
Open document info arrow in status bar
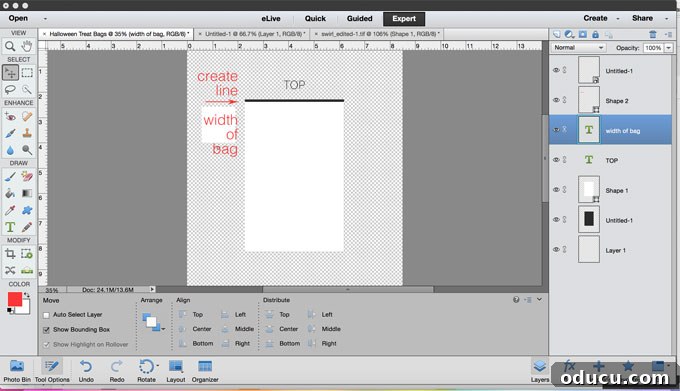pyautogui.click(x=152, y=289)
